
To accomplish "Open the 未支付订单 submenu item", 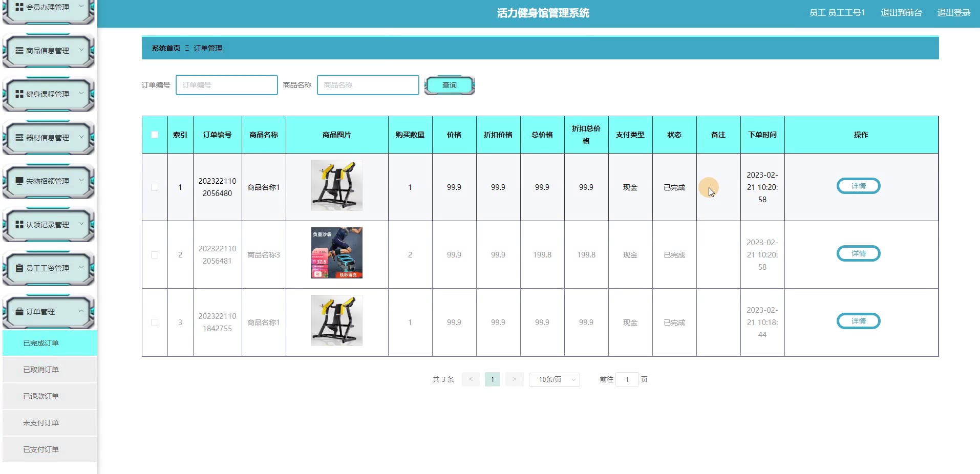I will point(50,423).
